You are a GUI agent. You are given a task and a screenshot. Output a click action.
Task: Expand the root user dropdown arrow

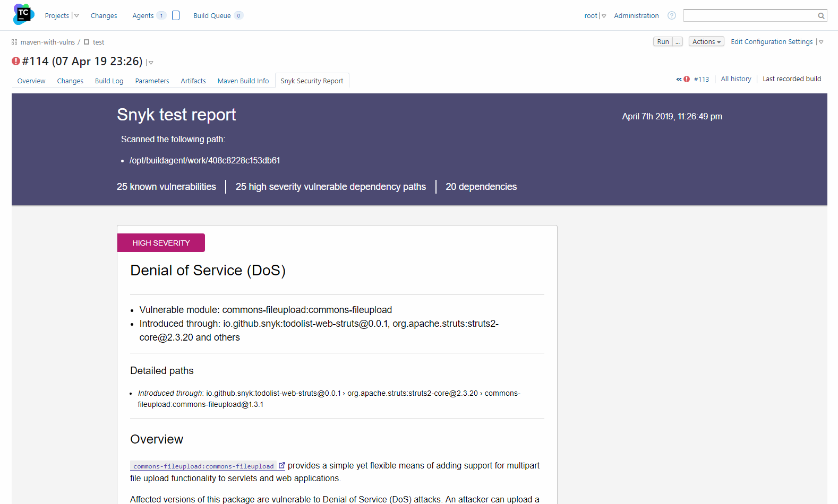[604, 16]
